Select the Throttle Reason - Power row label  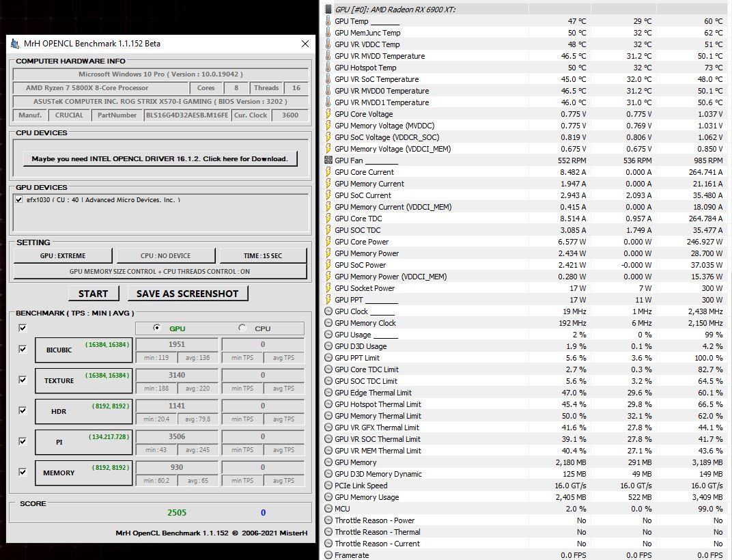coord(374,520)
